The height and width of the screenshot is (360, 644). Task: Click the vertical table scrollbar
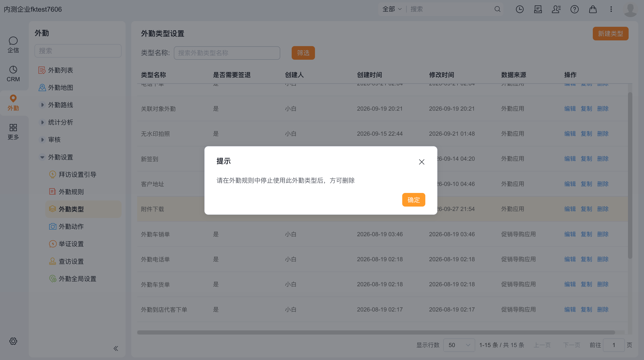click(630, 176)
